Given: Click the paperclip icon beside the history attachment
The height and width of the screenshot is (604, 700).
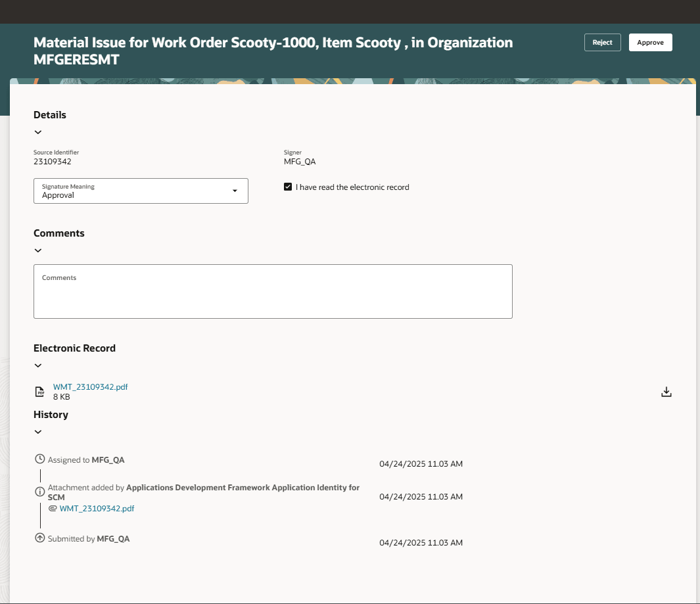Looking at the screenshot, I should 53,508.
